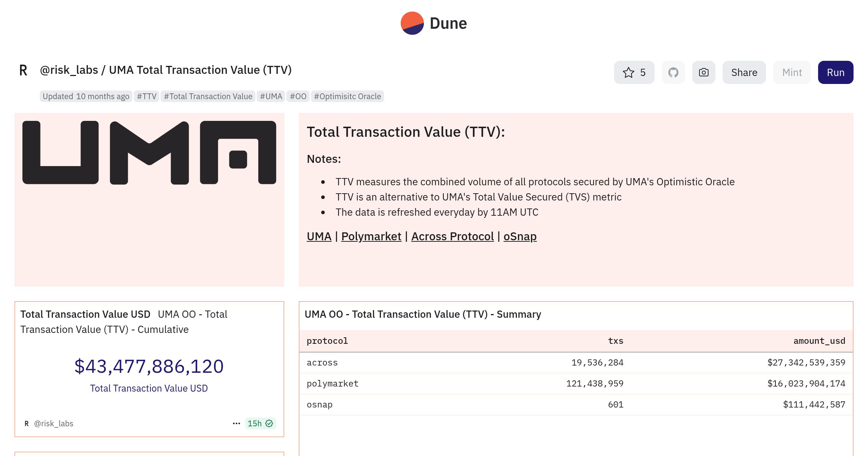Click the Dune logo icon

412,23
